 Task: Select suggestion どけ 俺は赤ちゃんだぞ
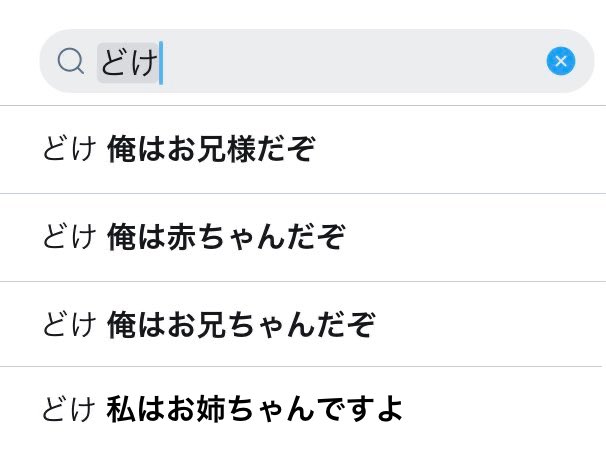tap(303, 237)
